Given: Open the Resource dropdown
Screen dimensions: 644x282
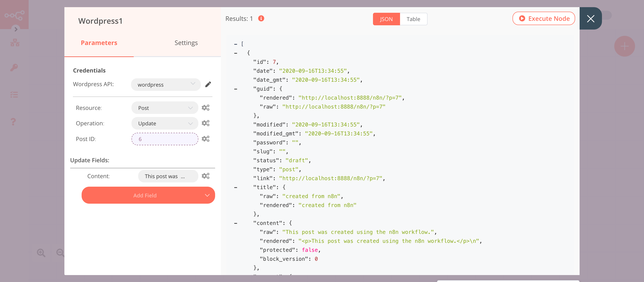Looking at the screenshot, I should (165, 108).
